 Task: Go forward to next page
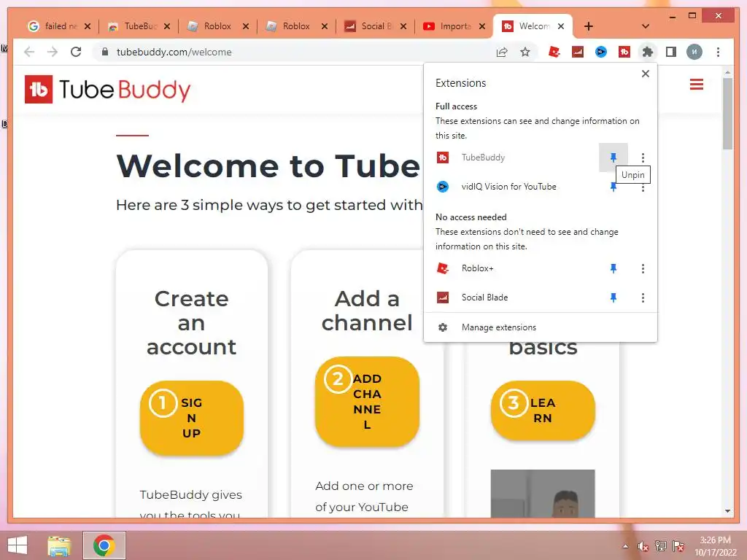pyautogui.click(x=53, y=52)
